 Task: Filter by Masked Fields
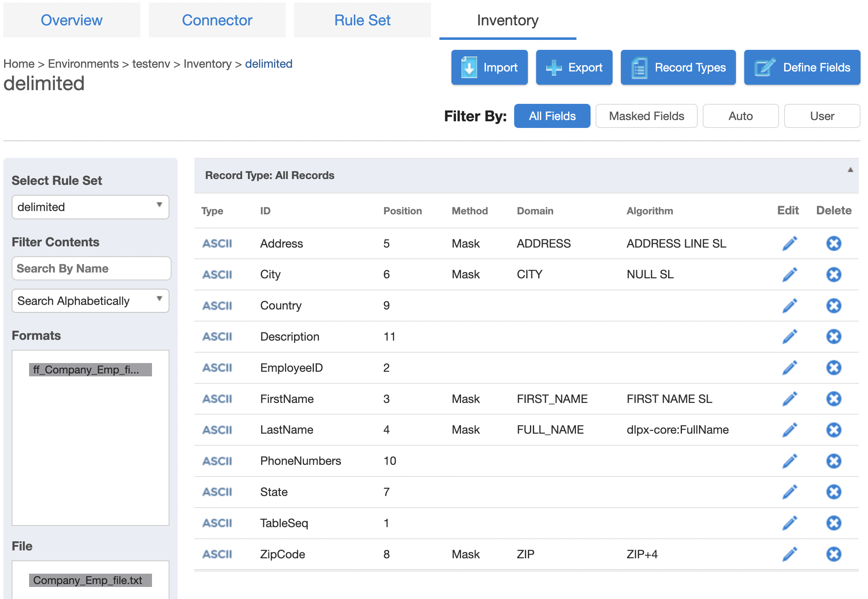(x=646, y=116)
